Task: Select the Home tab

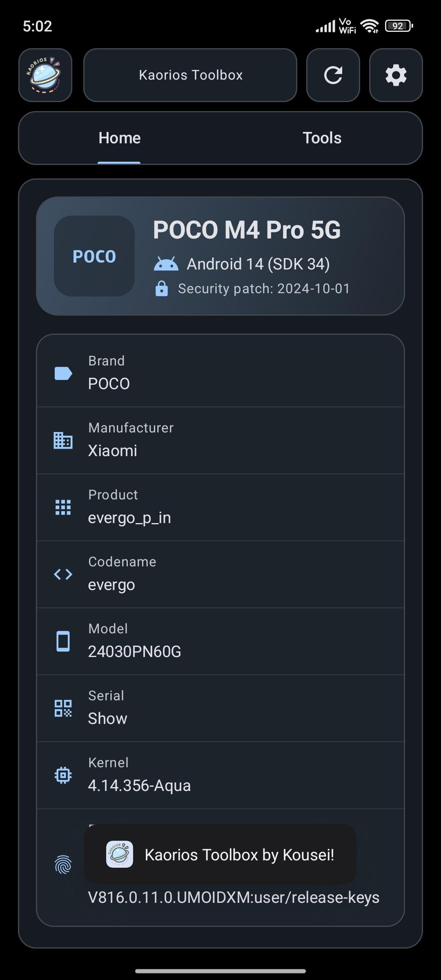Action: point(119,138)
